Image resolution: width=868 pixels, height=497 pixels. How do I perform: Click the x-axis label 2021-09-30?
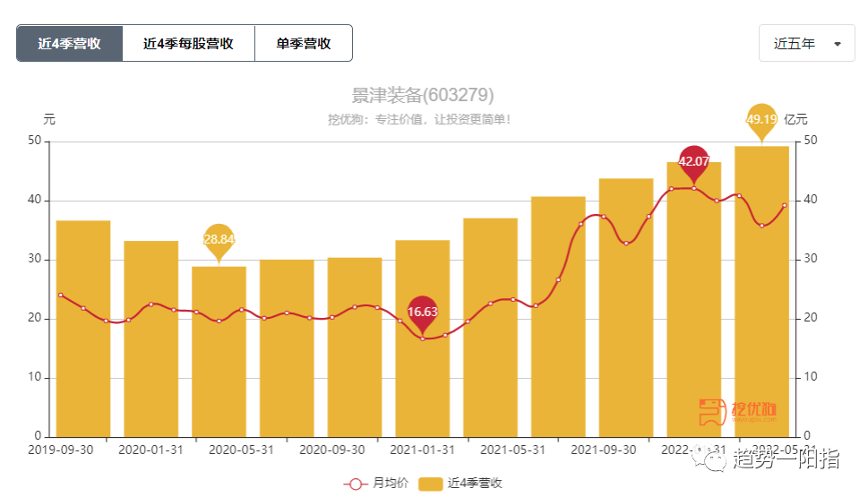[604, 450]
